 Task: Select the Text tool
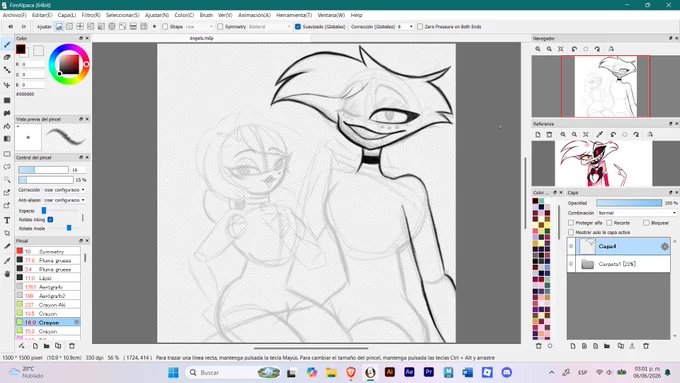click(x=7, y=220)
